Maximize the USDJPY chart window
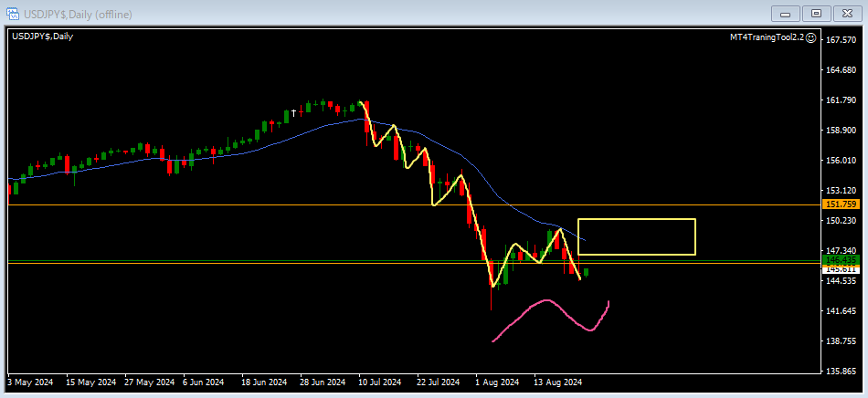Screen dimensions: 868x398 [816, 13]
